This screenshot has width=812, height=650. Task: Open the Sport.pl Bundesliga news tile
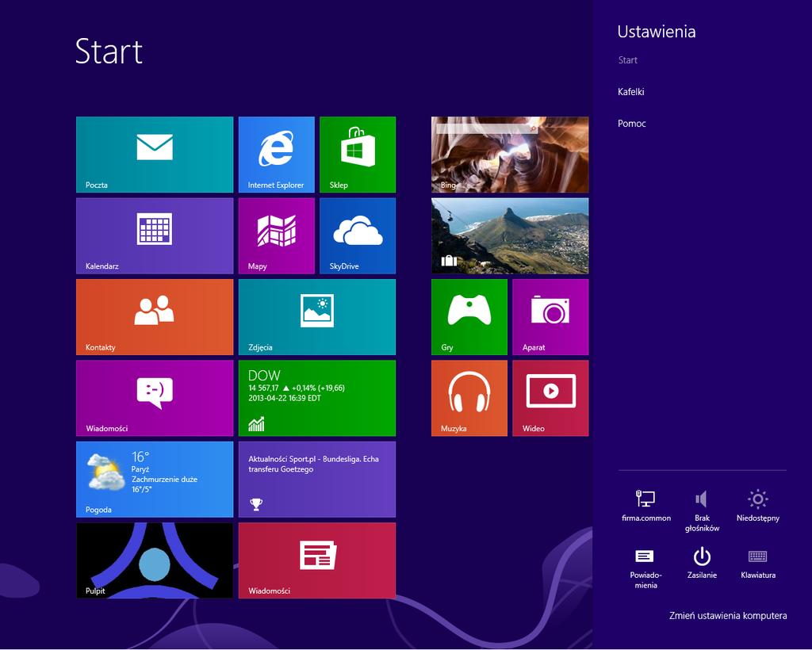[317, 480]
